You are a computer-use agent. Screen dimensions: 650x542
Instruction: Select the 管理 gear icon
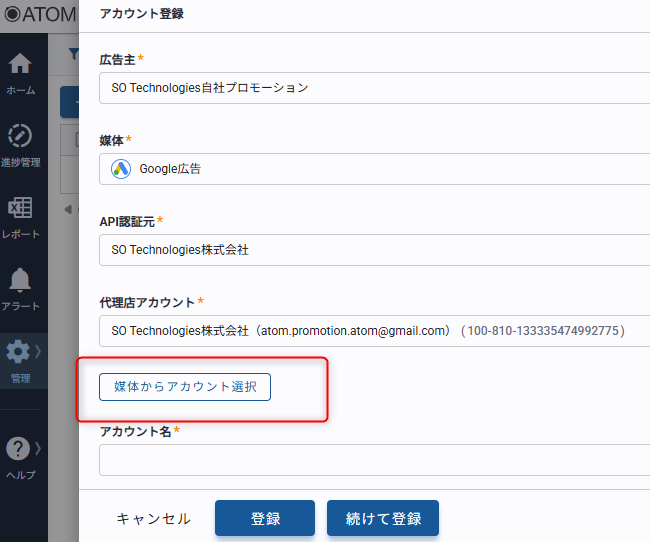click(x=18, y=352)
